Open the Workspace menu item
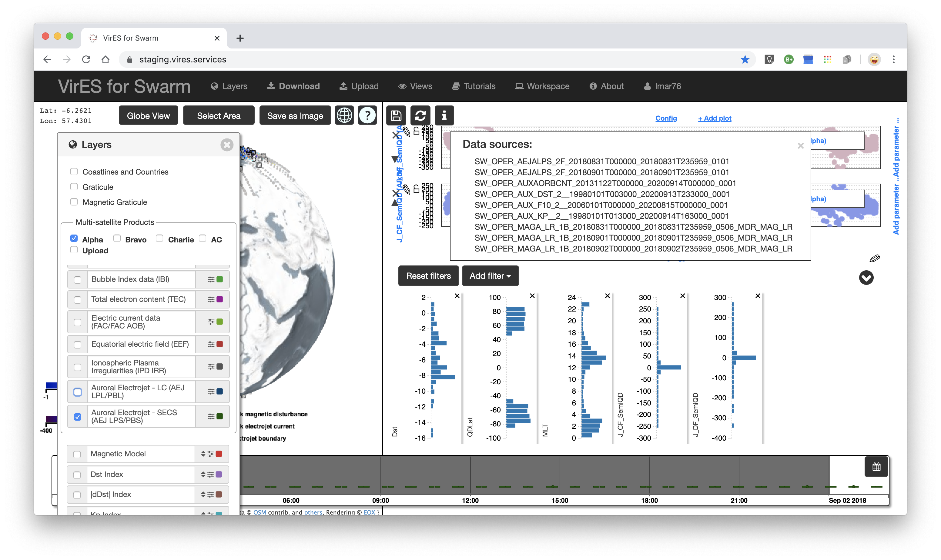 click(542, 86)
